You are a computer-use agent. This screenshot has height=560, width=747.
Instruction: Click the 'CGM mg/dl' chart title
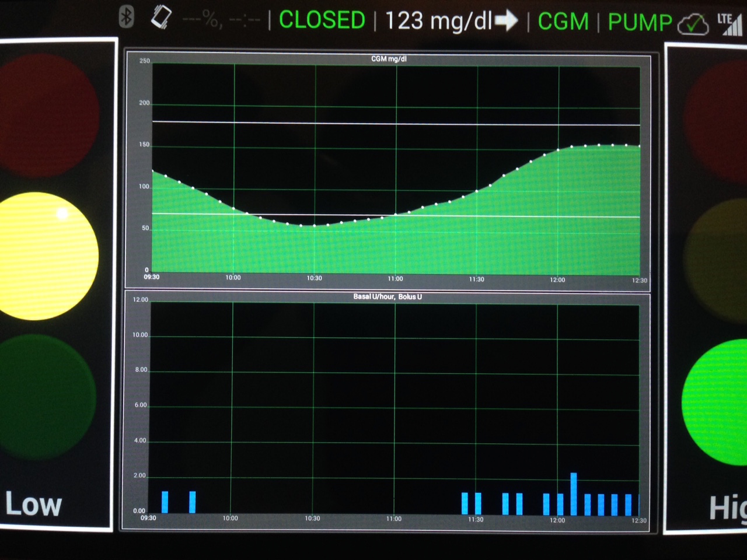(389, 59)
